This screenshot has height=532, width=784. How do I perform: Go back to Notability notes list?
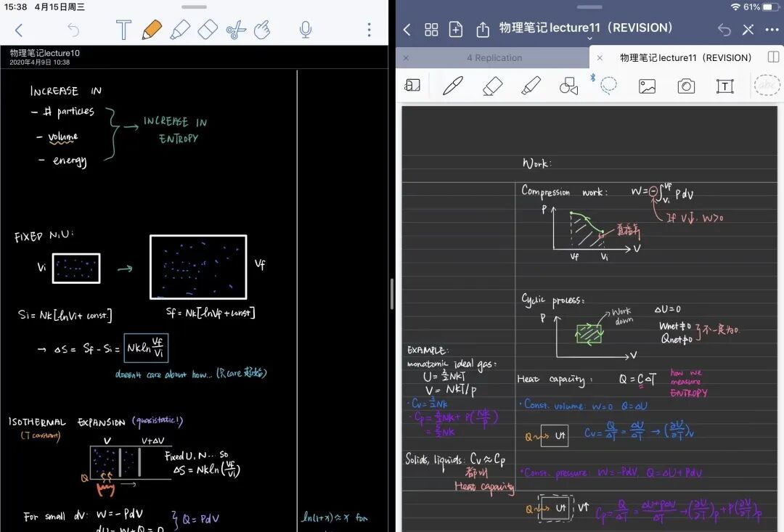[x=19, y=30]
